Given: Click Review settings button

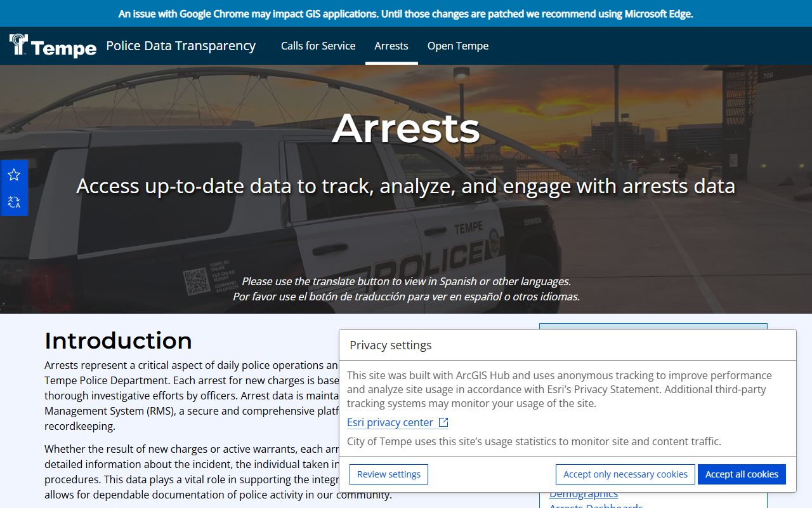Looking at the screenshot, I should [x=389, y=474].
